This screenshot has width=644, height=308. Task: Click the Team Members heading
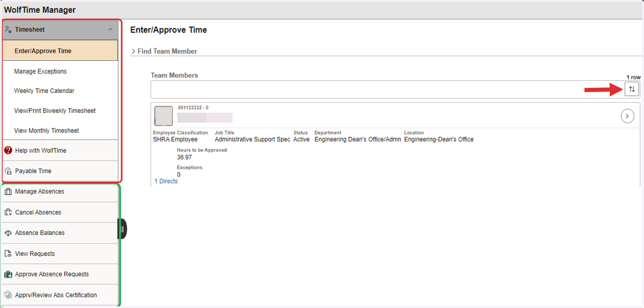(174, 75)
